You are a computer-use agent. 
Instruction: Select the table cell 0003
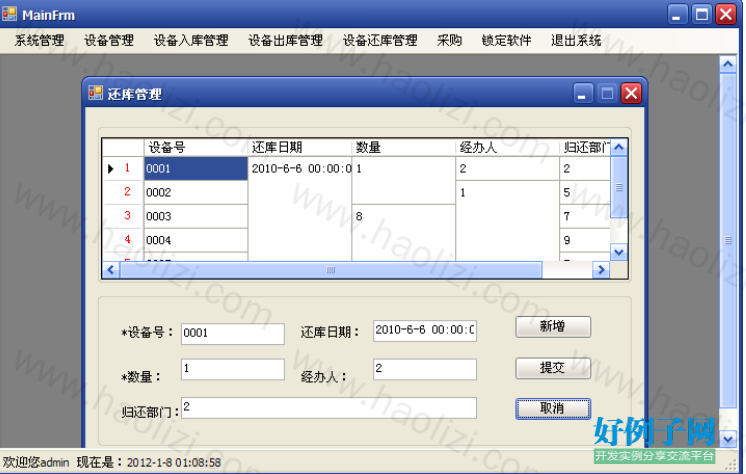coord(196,216)
